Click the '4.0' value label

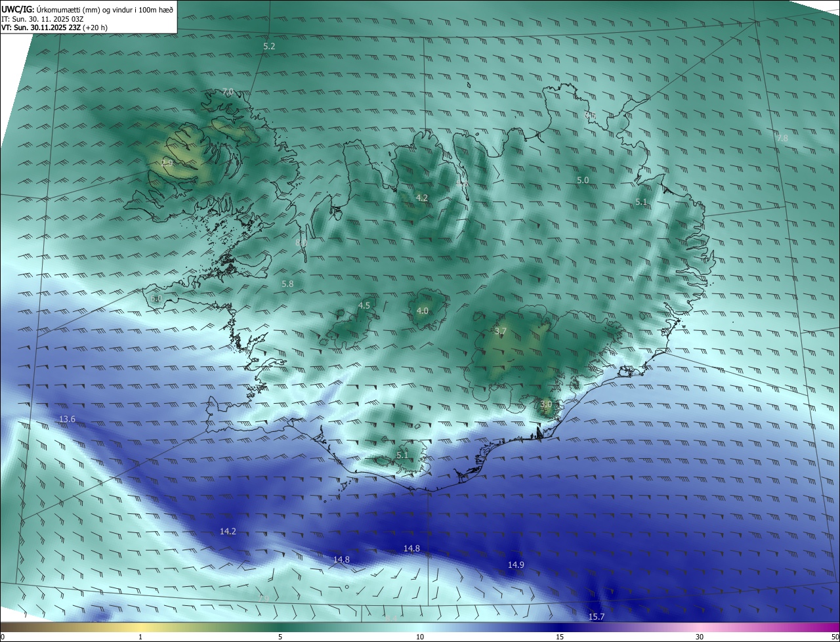coord(423,310)
